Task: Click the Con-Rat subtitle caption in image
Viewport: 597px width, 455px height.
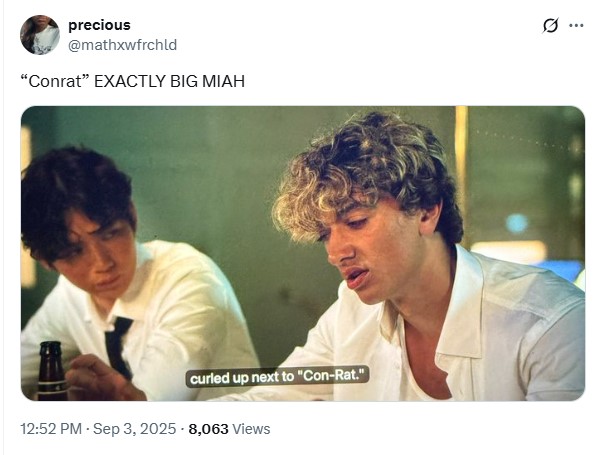Action: tap(278, 377)
